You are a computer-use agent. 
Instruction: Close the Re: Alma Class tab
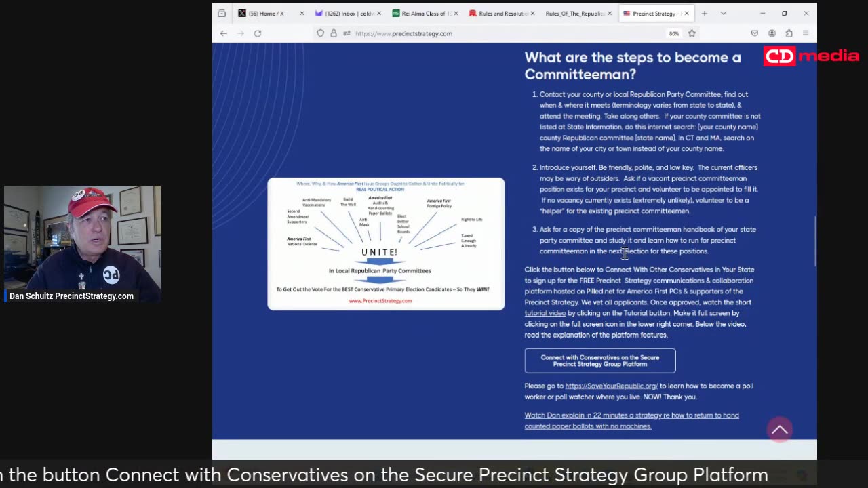pyautogui.click(x=456, y=13)
